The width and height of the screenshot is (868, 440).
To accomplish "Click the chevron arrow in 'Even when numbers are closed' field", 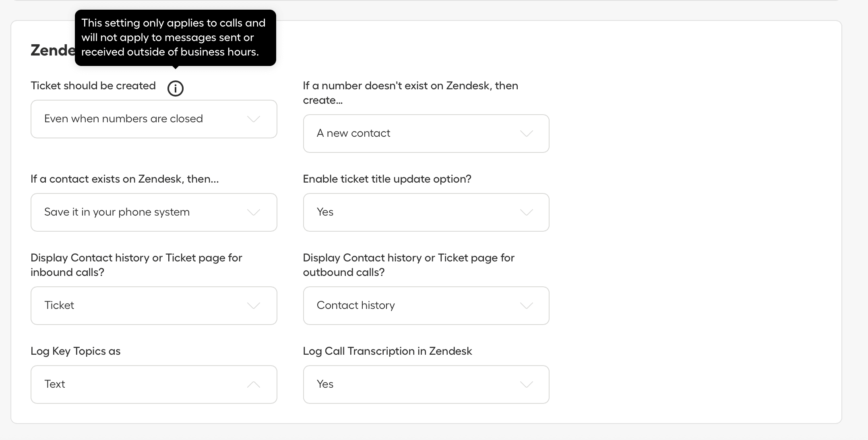I will tap(253, 119).
